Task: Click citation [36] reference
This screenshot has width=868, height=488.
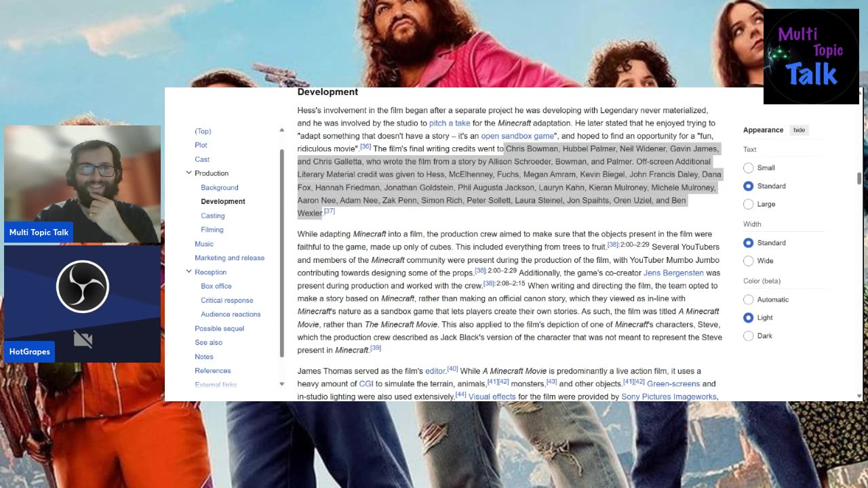Action: 366,146
